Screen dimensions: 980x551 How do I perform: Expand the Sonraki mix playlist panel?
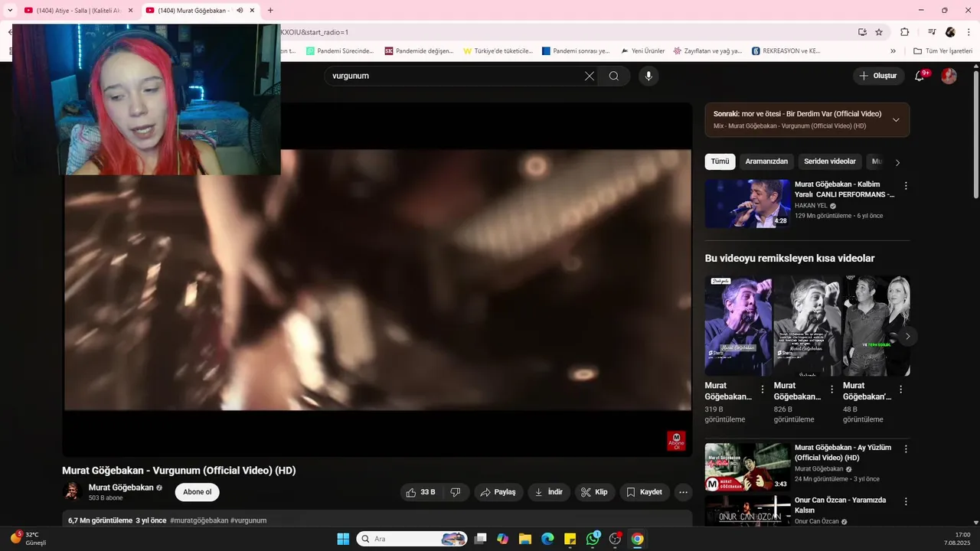point(896,119)
